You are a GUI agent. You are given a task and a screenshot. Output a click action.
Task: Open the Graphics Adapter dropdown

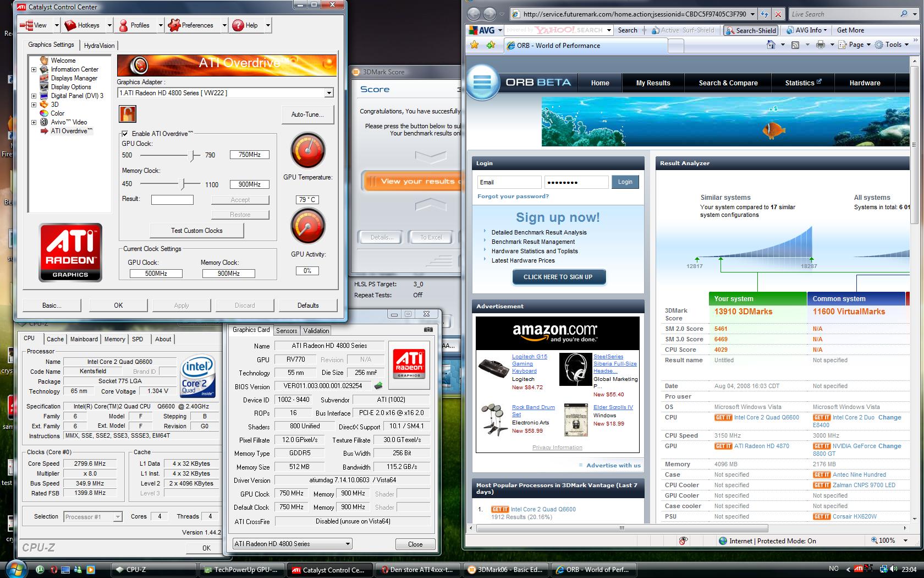tap(329, 93)
